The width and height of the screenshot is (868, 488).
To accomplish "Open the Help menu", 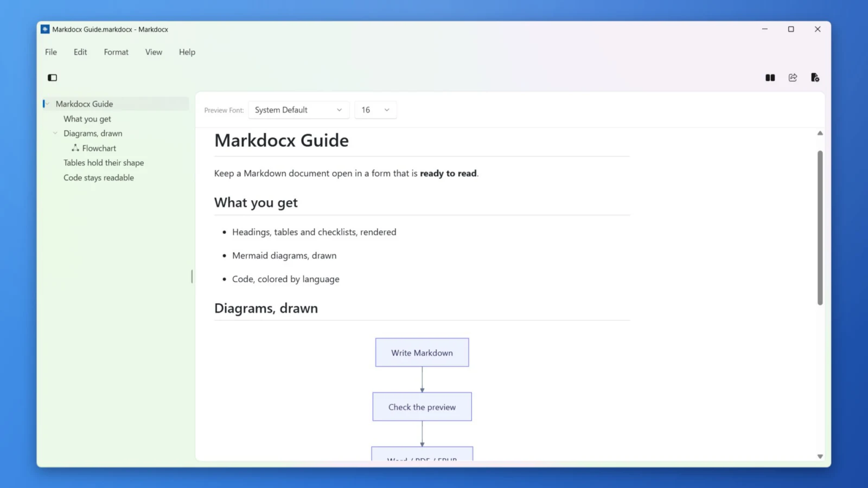I will [187, 52].
